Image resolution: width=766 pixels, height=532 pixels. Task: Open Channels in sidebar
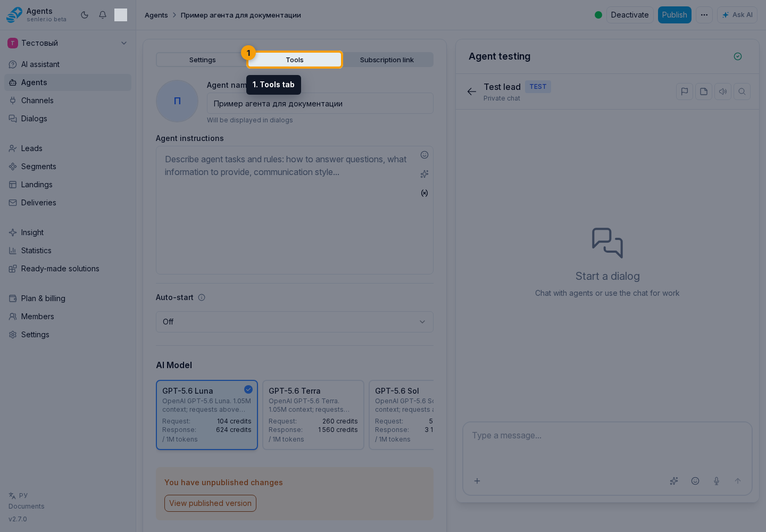tap(68, 101)
